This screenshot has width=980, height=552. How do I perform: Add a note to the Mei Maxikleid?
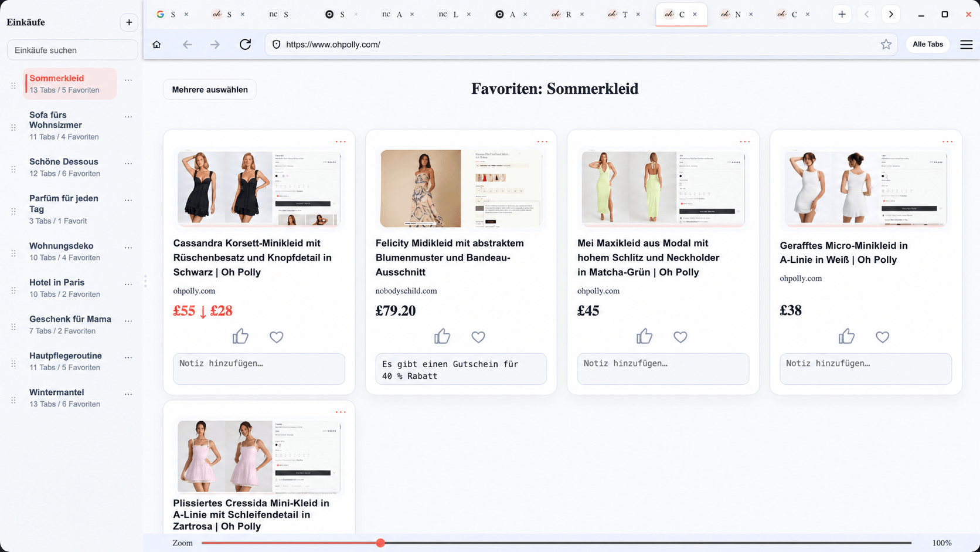(663, 369)
